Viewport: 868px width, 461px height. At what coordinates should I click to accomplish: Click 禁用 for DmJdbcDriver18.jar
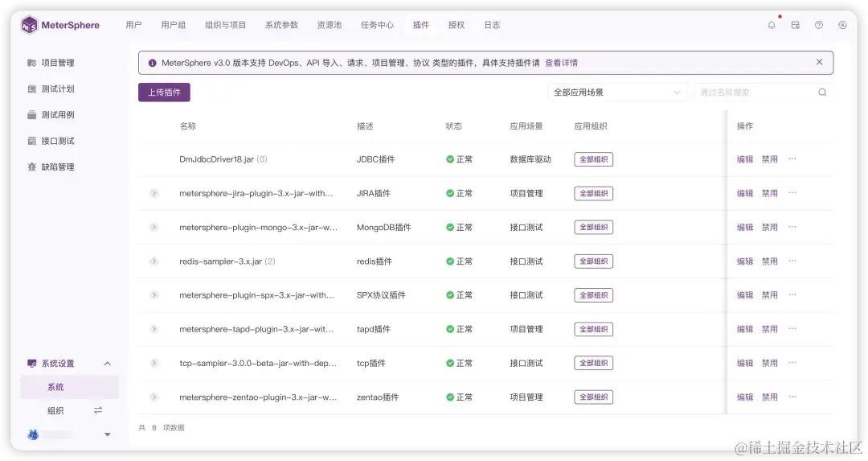point(769,159)
